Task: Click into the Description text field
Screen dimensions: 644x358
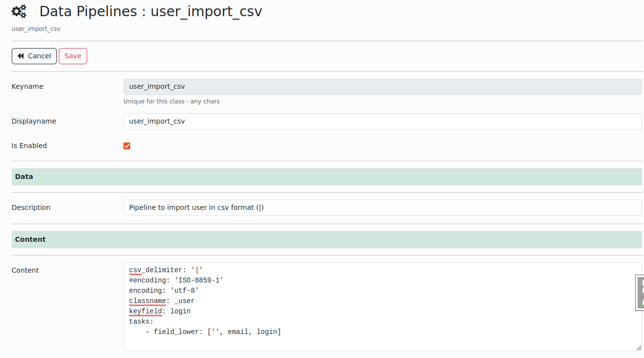Action: pos(382,207)
